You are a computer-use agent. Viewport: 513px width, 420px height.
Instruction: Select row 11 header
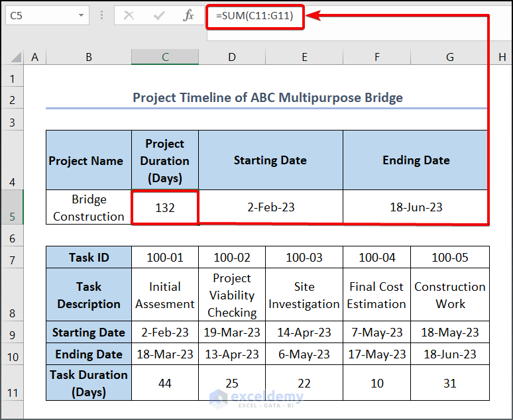coord(12,383)
